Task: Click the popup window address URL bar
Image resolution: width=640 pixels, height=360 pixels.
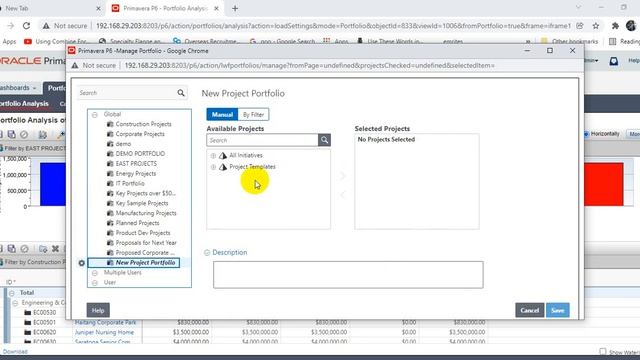Action: [x=309, y=65]
